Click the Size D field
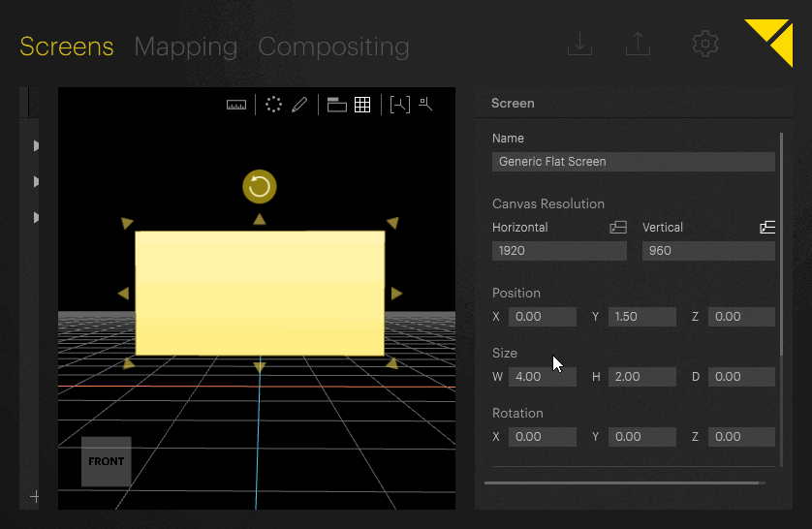Viewport: 812px width, 529px height. click(741, 376)
